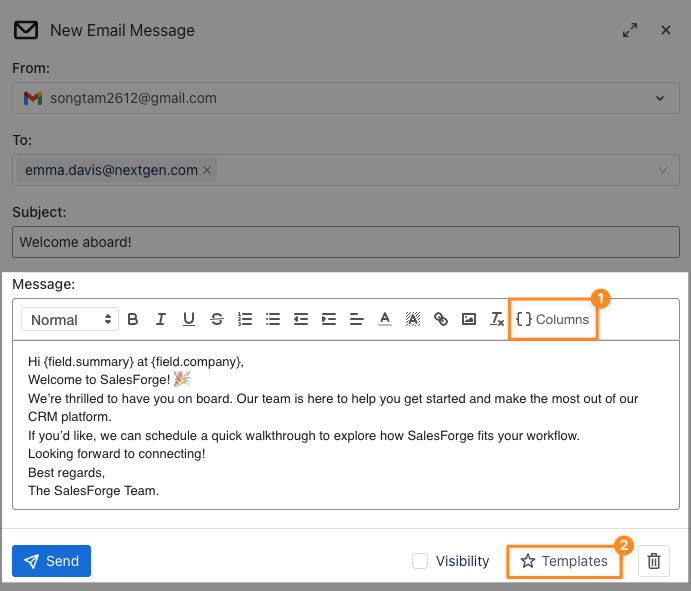The image size is (691, 591).
Task: Apply strikethrough formatting
Action: coord(217,320)
